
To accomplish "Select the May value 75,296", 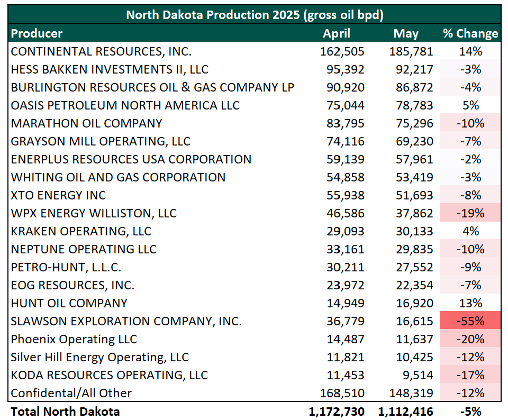I will tap(414, 123).
